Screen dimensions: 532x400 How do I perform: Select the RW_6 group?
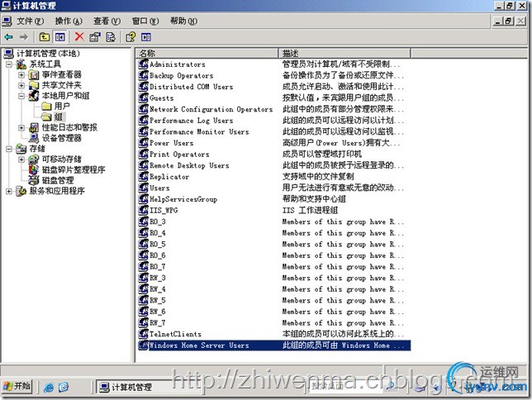click(158, 312)
